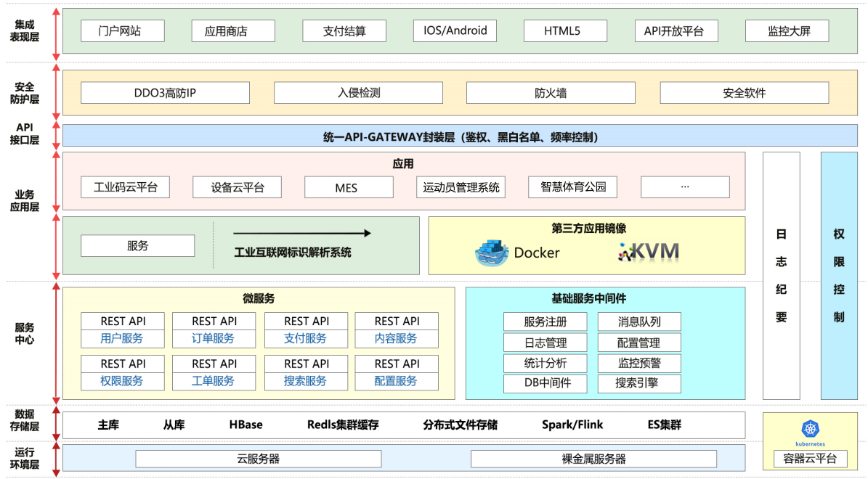Open the API开放平台 box
The height and width of the screenshot is (479, 868).
click(x=676, y=31)
